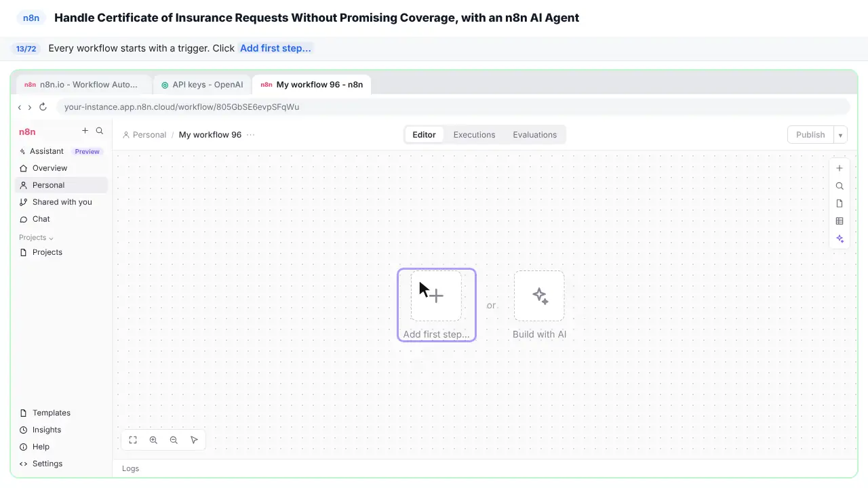Open Help in the sidebar

[61, 447]
